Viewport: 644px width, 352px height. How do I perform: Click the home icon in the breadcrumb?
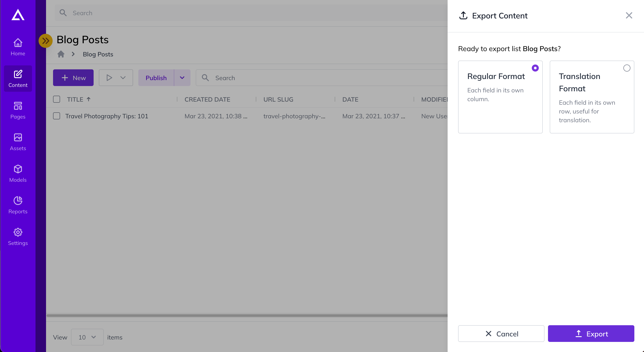61,54
